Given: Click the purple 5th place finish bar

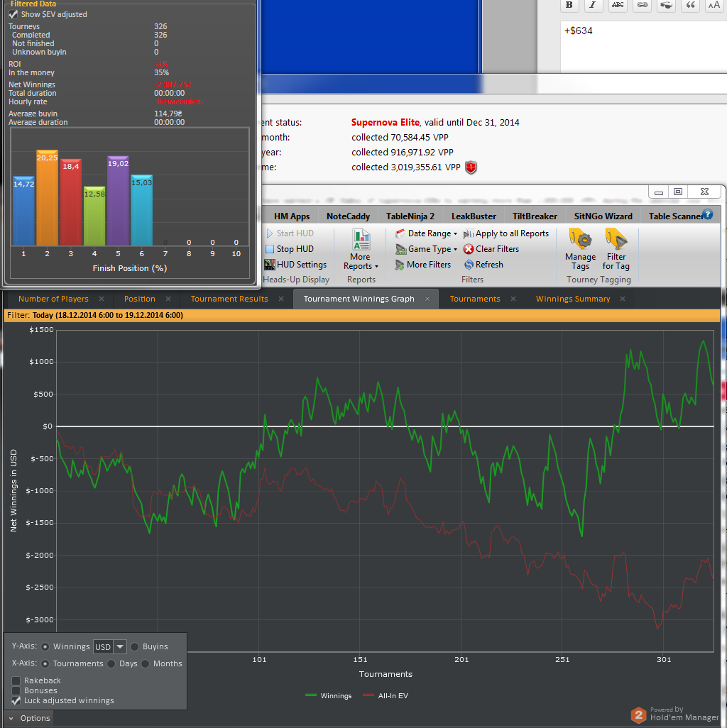Looking at the screenshot, I should point(118,201).
